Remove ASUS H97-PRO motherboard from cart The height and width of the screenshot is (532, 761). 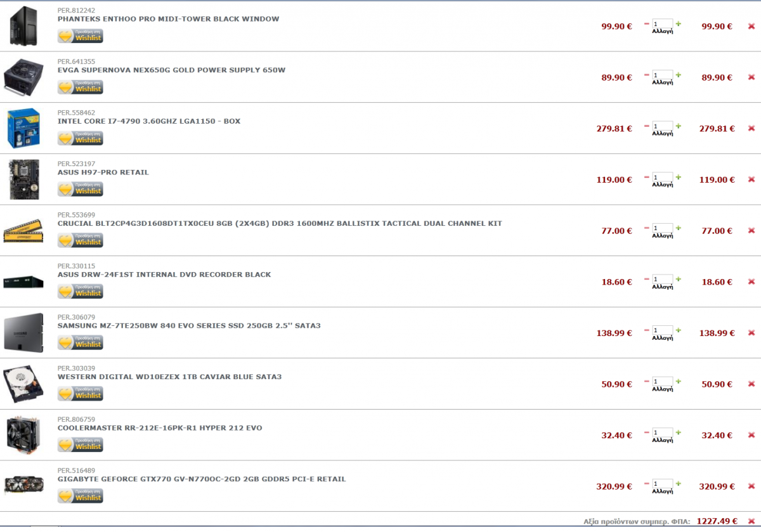pos(751,179)
